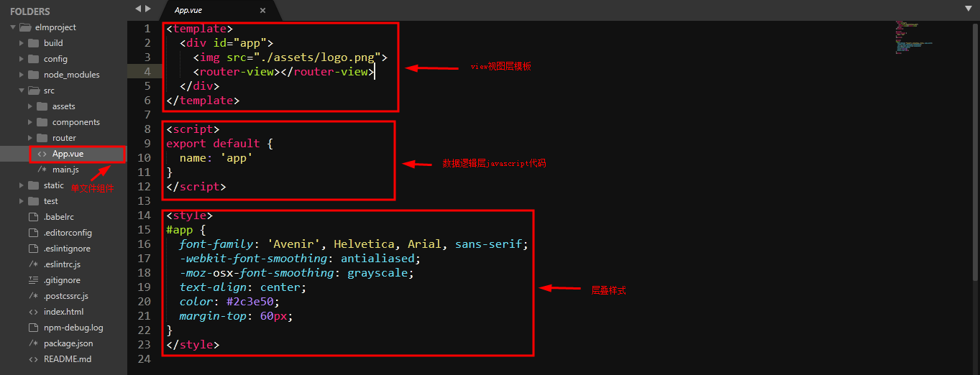Open main.js from the sidebar
The height and width of the screenshot is (375, 980).
point(65,170)
